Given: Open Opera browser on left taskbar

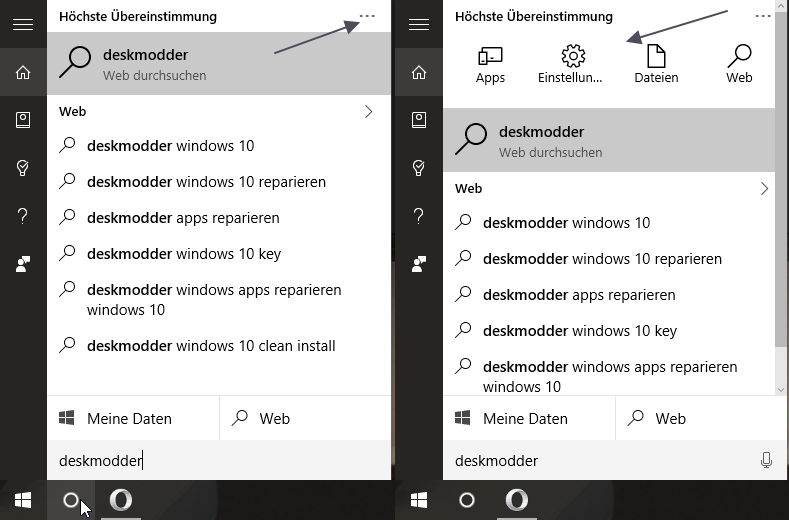Looking at the screenshot, I should (x=121, y=500).
